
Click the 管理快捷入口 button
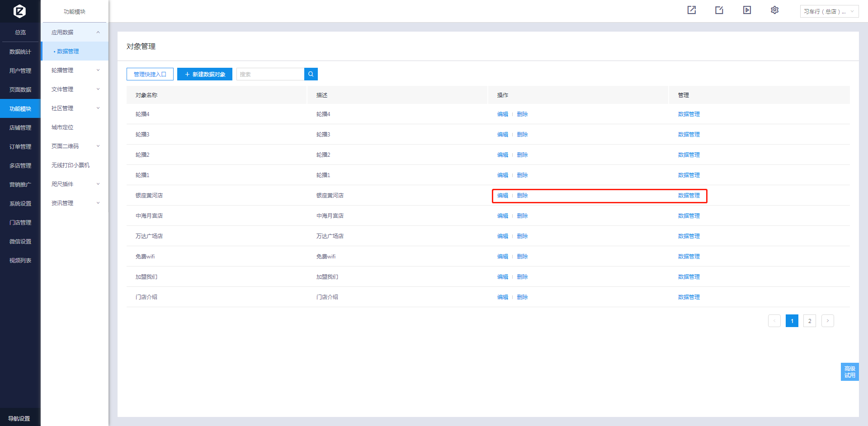click(x=150, y=74)
